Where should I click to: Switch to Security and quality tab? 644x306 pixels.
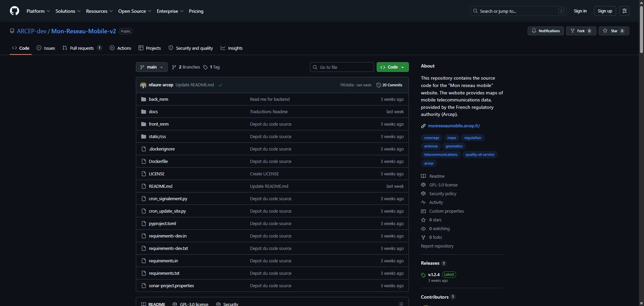tap(191, 48)
